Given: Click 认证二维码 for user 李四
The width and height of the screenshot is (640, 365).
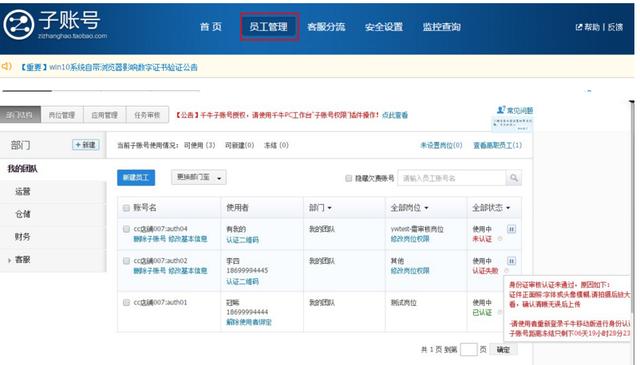Looking at the screenshot, I should [242, 282].
